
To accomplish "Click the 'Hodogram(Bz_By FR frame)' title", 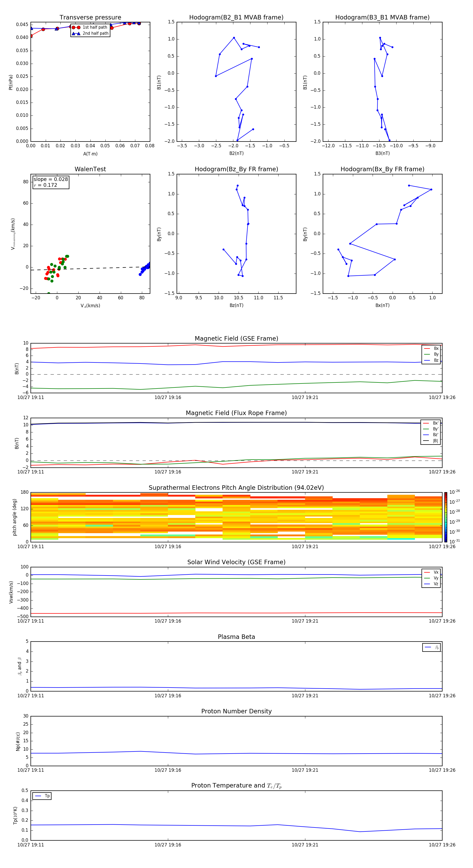I will [236, 169].
